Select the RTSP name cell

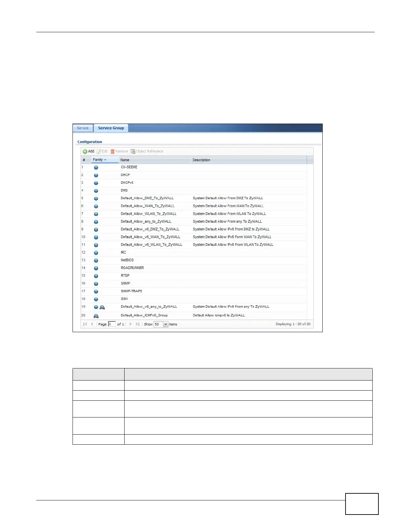[x=125, y=276]
